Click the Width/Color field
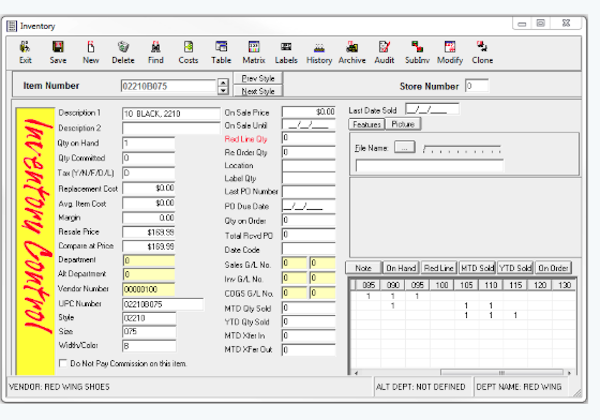600x420 pixels. pos(149,346)
